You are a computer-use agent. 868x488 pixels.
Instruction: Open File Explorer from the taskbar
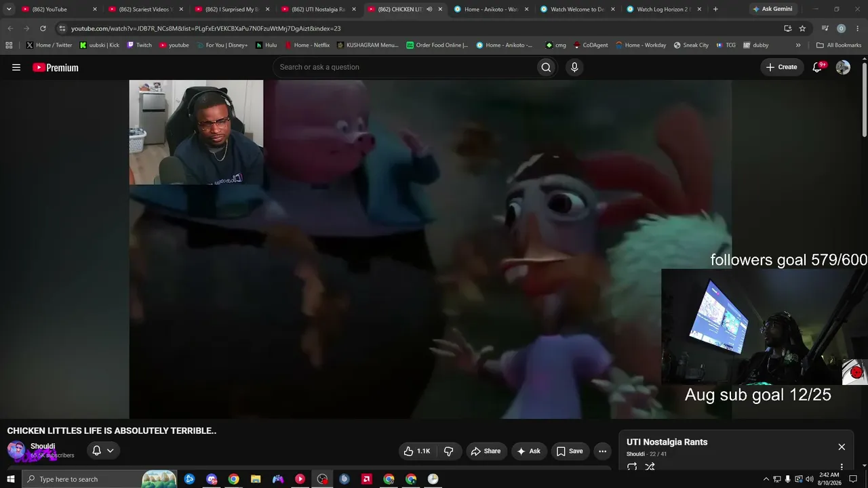(x=256, y=479)
